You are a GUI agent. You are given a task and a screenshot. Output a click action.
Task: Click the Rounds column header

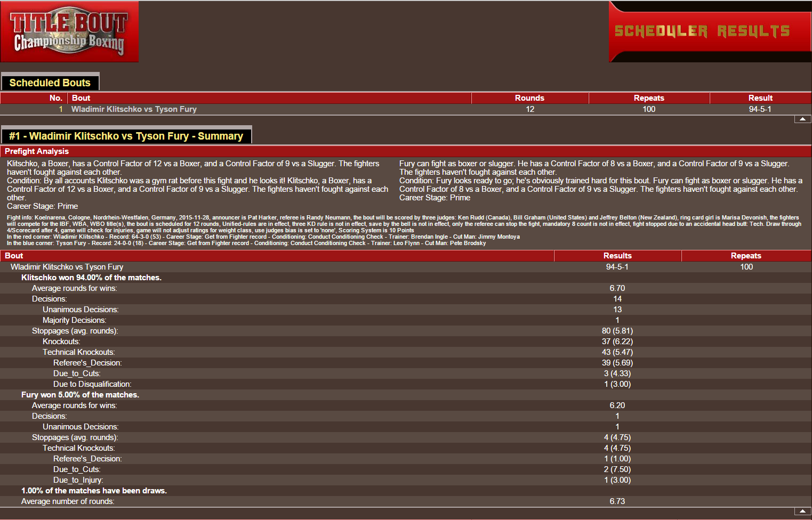[x=529, y=98]
